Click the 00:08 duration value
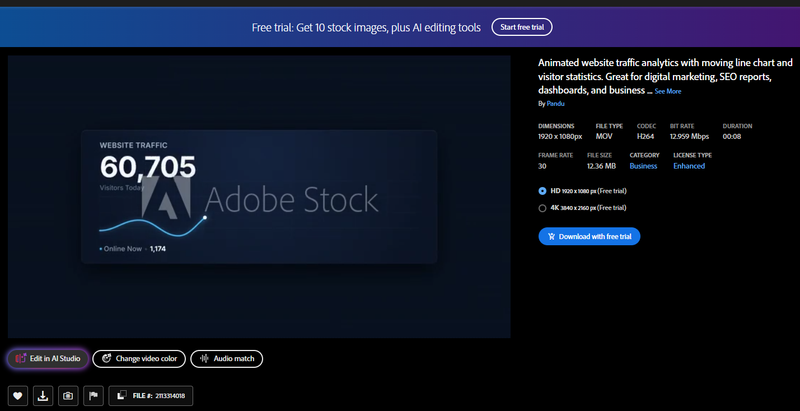This screenshot has height=411, width=800. tap(732, 137)
